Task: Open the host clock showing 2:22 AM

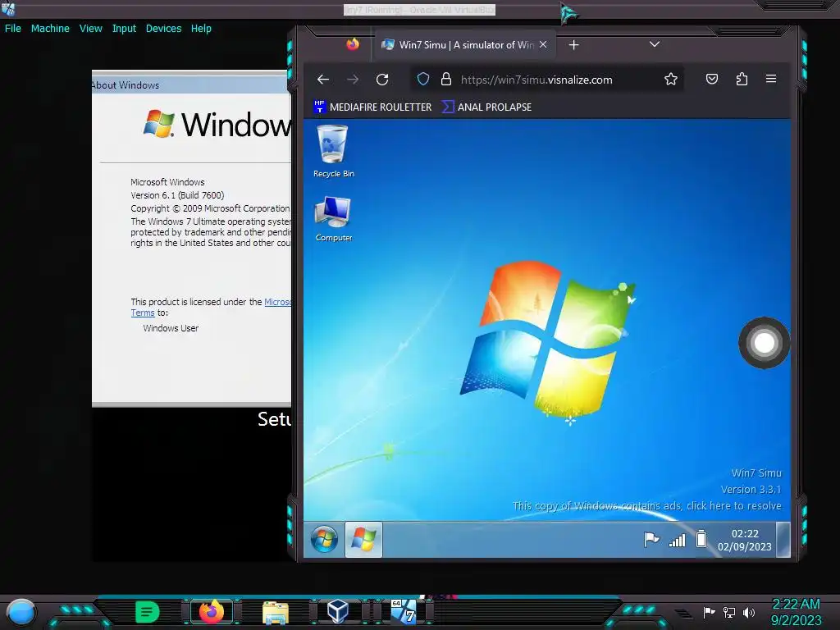Action: tap(796, 612)
